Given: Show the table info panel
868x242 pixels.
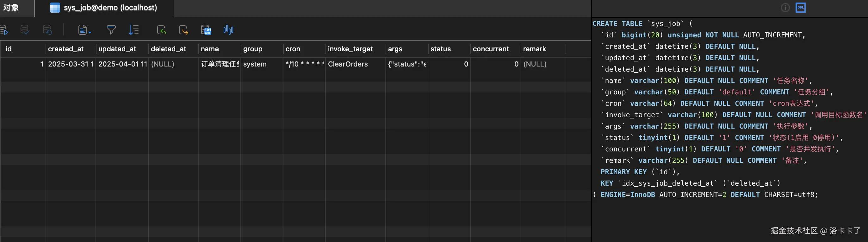Looking at the screenshot, I should [x=785, y=8].
